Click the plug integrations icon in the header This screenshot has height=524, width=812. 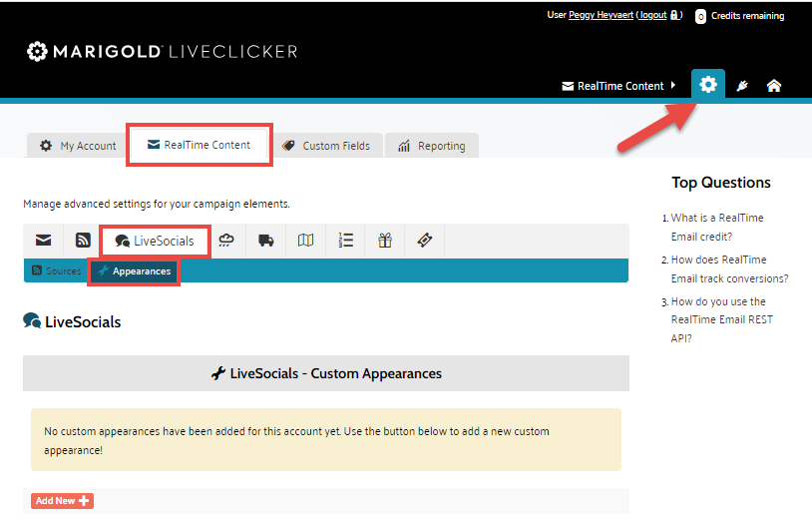[x=742, y=86]
